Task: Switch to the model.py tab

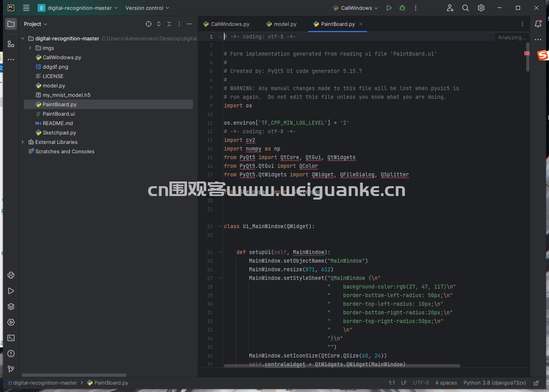Action: pyautogui.click(x=281, y=24)
